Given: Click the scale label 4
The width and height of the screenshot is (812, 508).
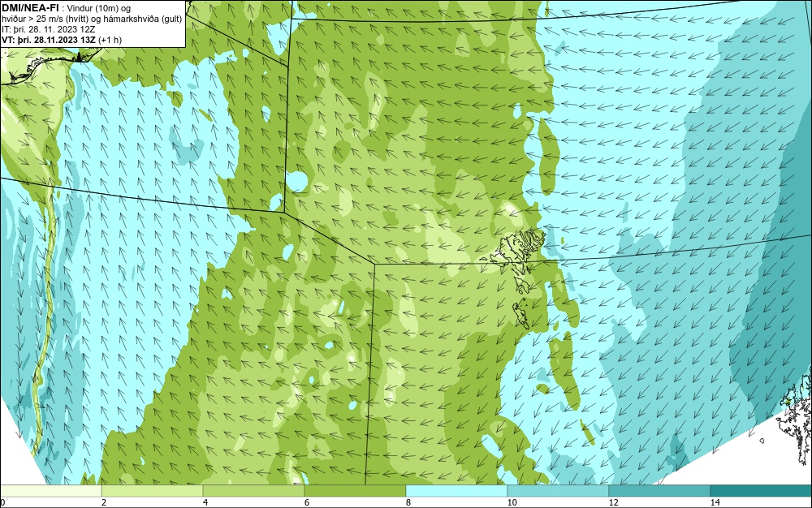Looking at the screenshot, I should [205, 503].
